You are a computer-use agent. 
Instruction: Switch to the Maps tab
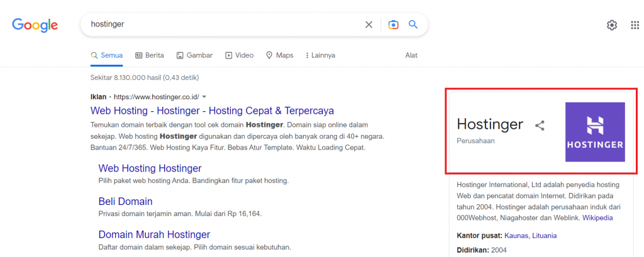click(280, 55)
